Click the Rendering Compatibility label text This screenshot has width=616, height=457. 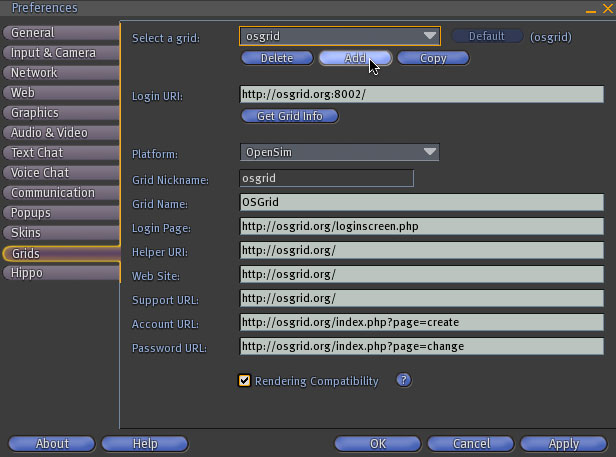click(317, 381)
